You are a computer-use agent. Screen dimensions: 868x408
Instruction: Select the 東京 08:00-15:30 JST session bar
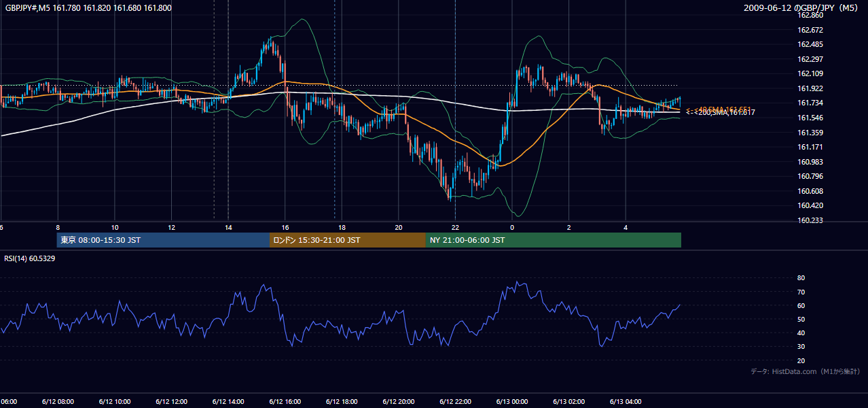pyautogui.click(x=164, y=240)
